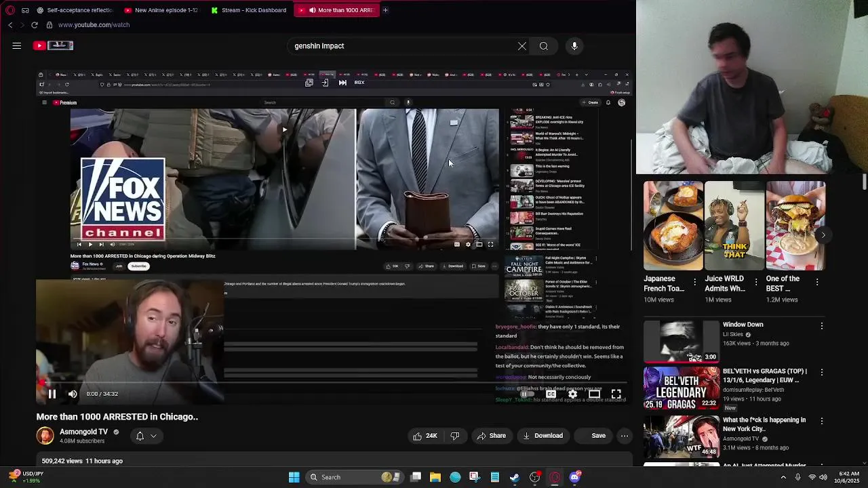Screen dimensions: 868x488
Task: Open Snipping Tool from the taskbar
Action: [x=475, y=477]
